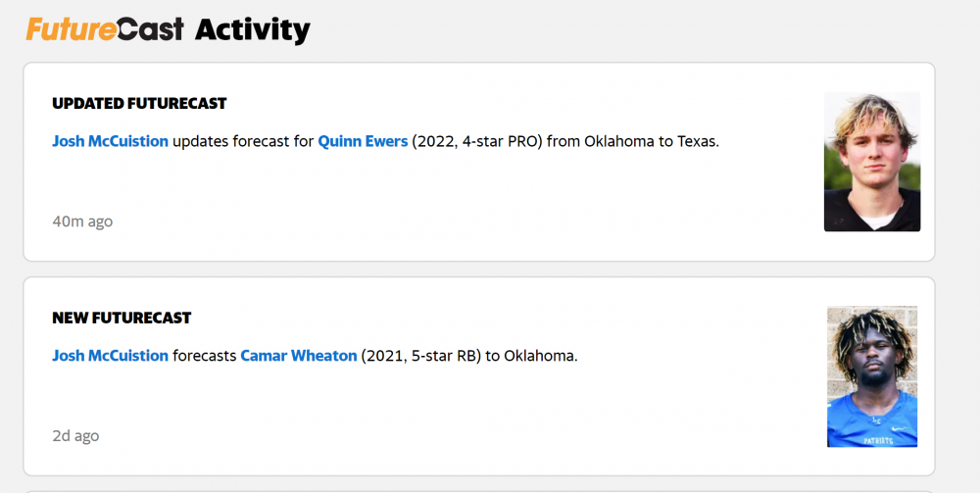980x493 pixels.
Task: Click the FutureCast logo
Action: (105, 30)
